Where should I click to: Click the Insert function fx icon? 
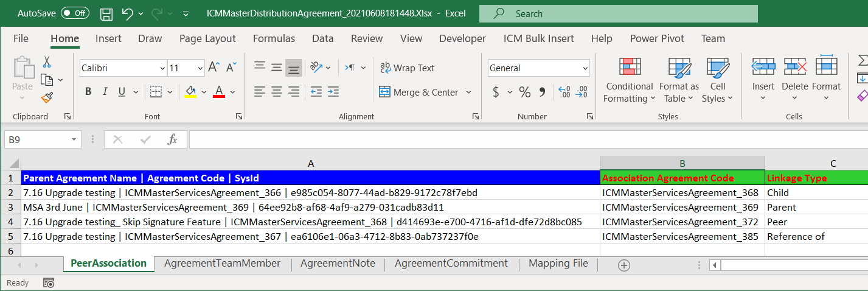click(x=172, y=139)
